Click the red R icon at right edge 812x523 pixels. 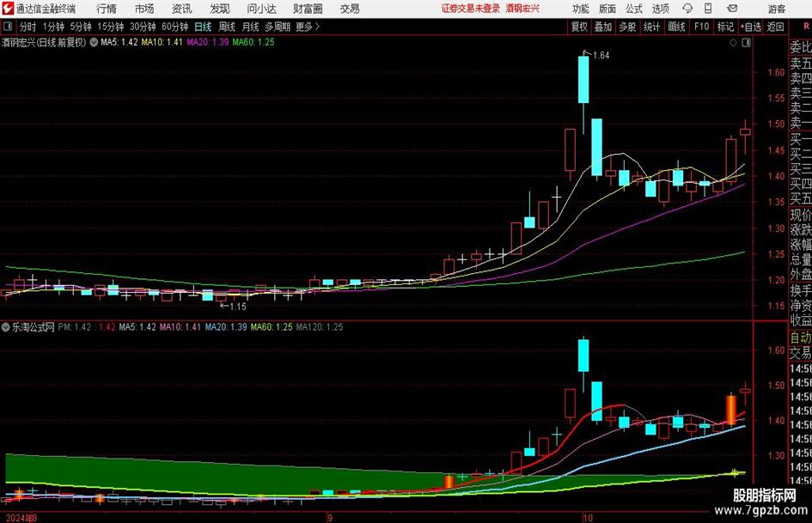(x=807, y=27)
